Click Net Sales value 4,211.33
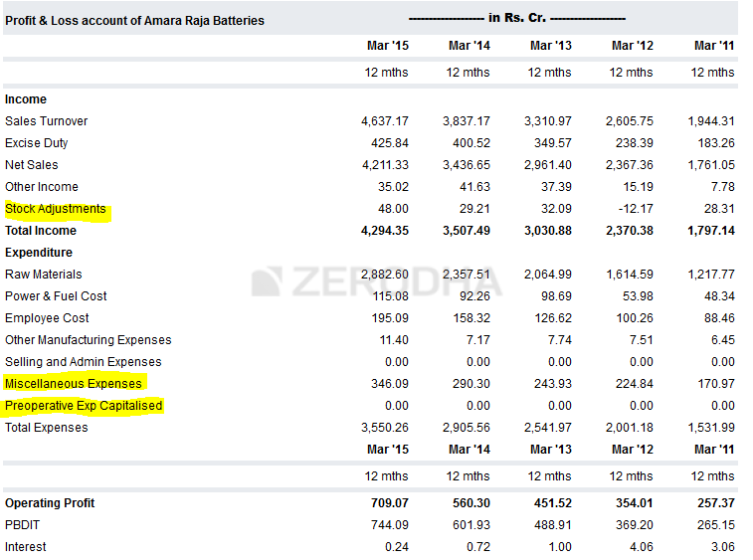This screenshot has height=560, width=753. click(x=385, y=165)
